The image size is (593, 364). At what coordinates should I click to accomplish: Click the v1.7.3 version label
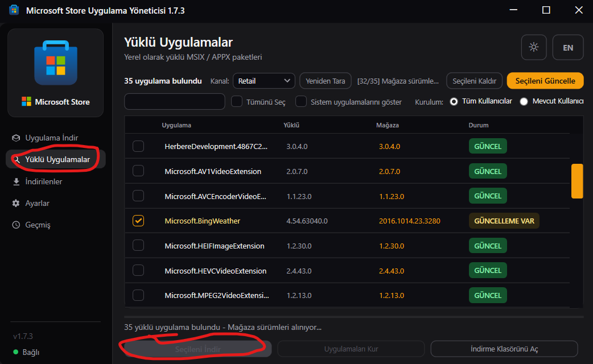pyautogui.click(x=23, y=336)
